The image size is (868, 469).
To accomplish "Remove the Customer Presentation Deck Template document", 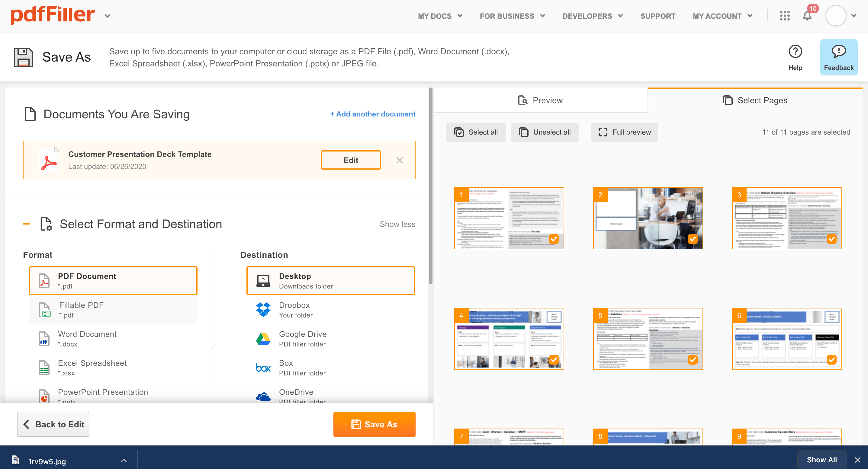I will pos(399,160).
